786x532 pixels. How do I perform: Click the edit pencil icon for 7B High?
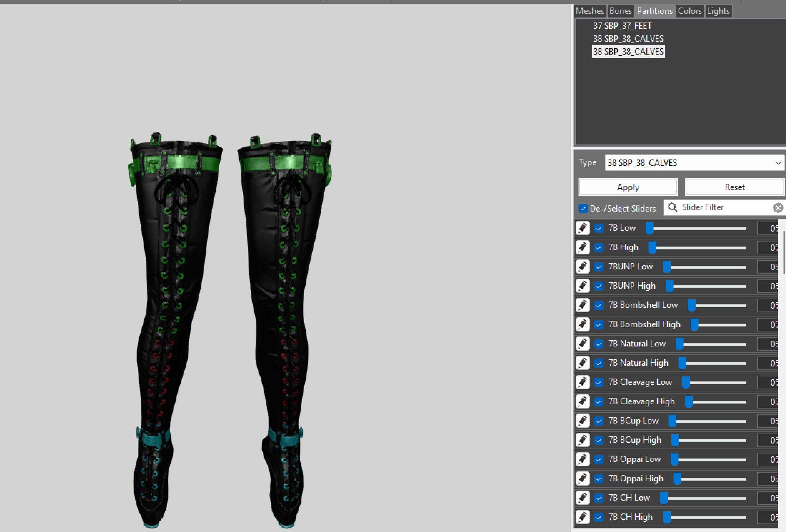[x=582, y=247]
